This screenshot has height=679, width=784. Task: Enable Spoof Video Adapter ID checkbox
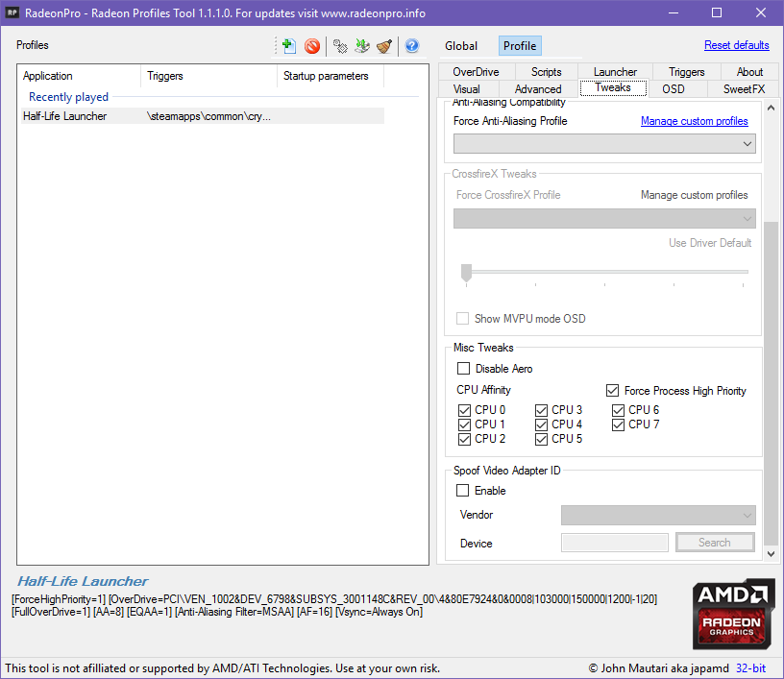click(x=462, y=490)
